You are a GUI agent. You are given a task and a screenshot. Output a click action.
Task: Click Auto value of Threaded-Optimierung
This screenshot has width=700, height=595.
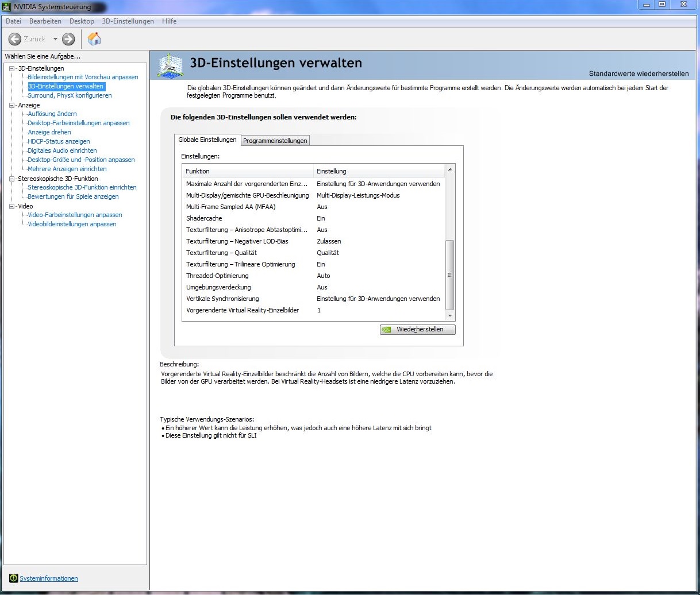coord(324,276)
